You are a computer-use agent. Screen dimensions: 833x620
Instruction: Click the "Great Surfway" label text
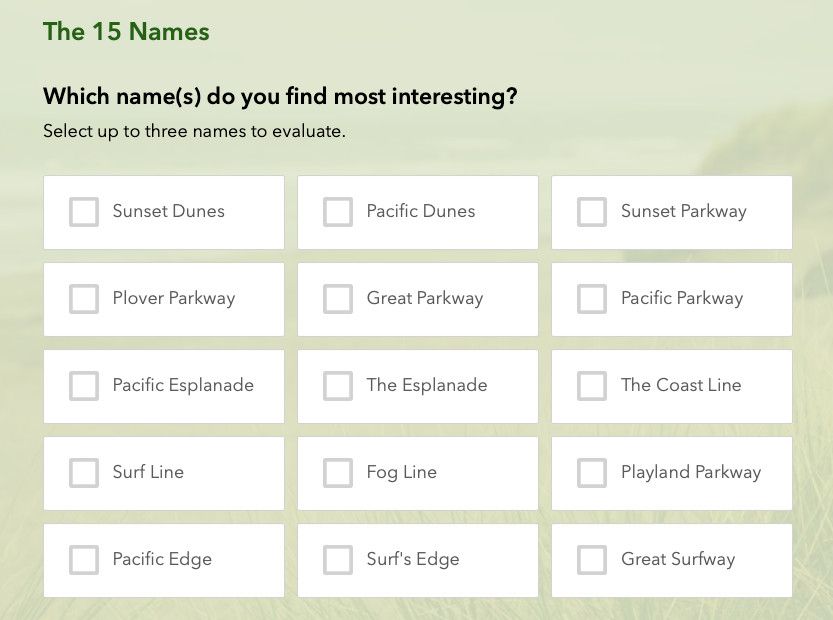677,559
